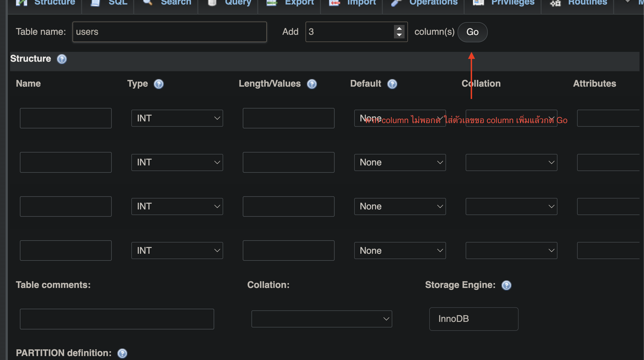The height and width of the screenshot is (360, 644).
Task: Click fourth row Length/Values field
Action: tap(289, 250)
